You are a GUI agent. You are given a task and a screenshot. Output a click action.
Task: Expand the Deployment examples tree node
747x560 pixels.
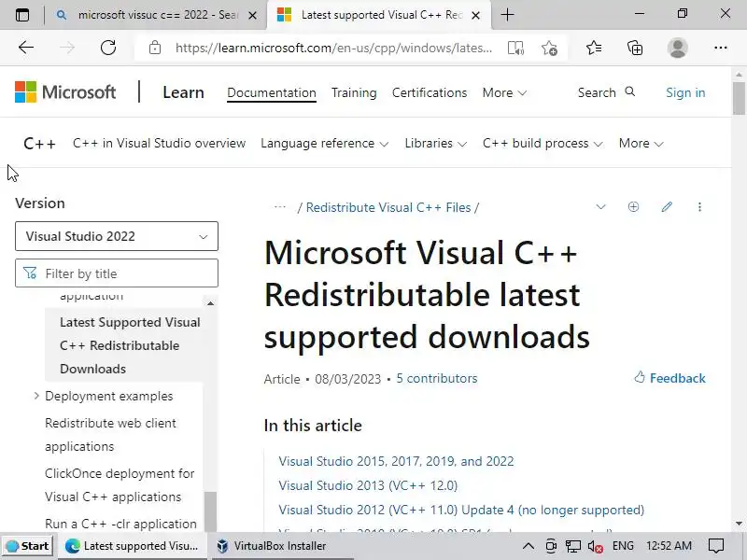[36, 396]
